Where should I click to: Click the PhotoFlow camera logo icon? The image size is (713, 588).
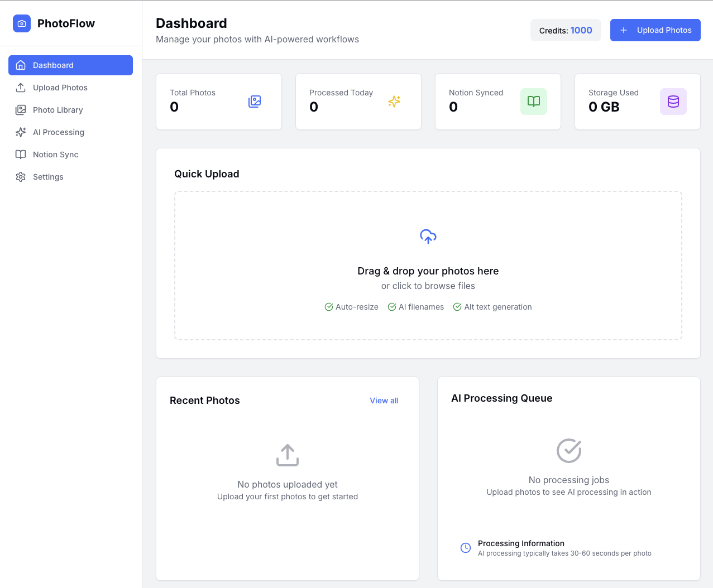pyautogui.click(x=22, y=23)
